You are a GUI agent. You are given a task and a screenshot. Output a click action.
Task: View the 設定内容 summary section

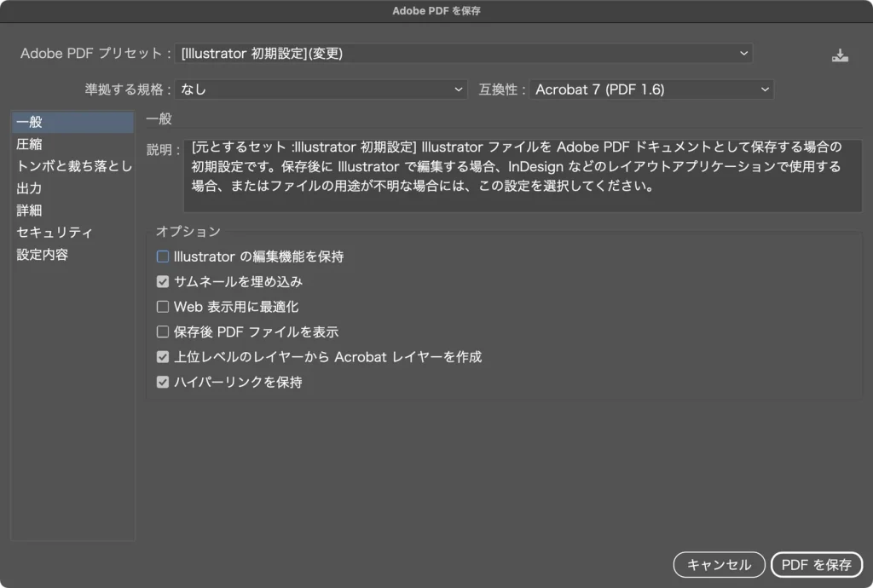click(x=72, y=254)
